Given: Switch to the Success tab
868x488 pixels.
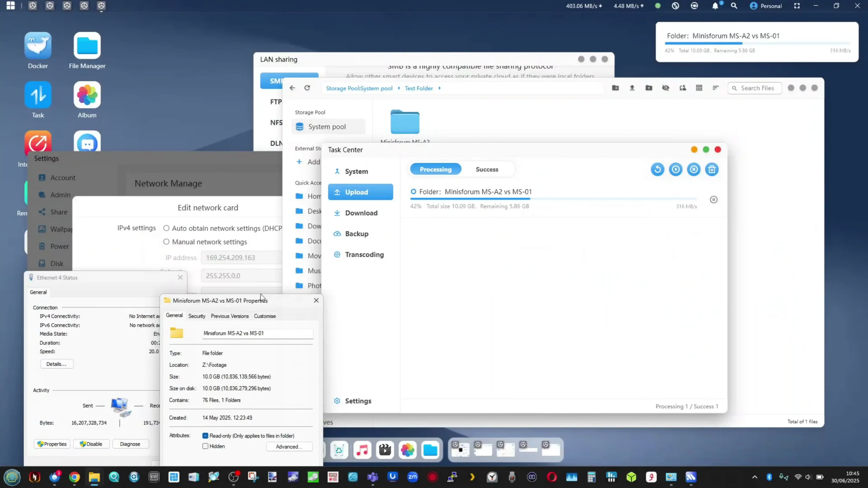Looking at the screenshot, I should [487, 169].
